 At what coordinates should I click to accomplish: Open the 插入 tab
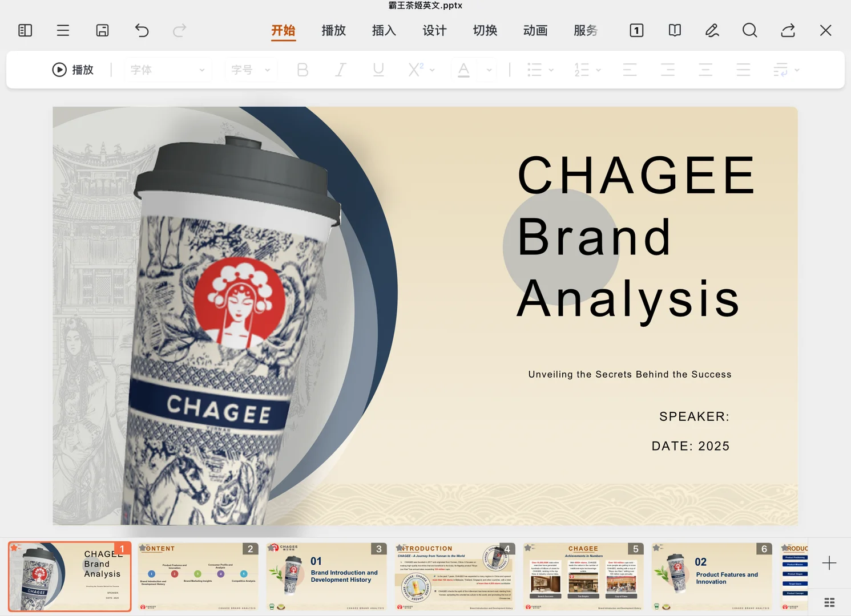pyautogui.click(x=384, y=30)
